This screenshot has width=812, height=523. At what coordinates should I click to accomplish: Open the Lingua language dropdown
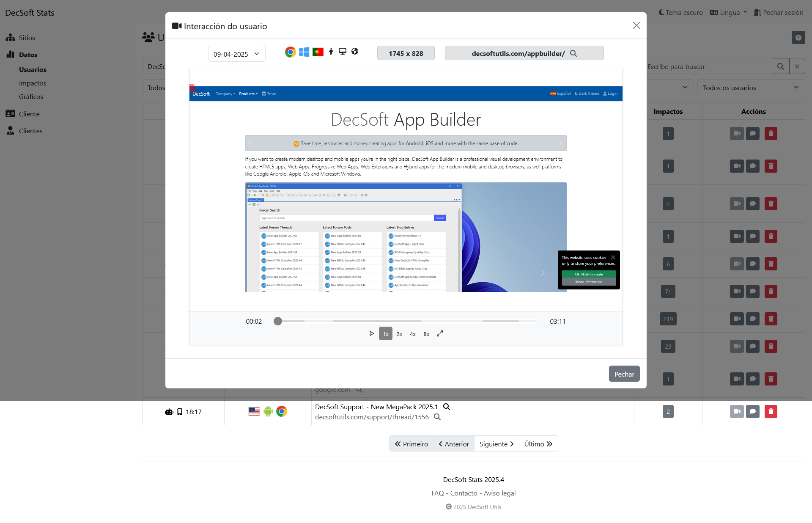728,12
